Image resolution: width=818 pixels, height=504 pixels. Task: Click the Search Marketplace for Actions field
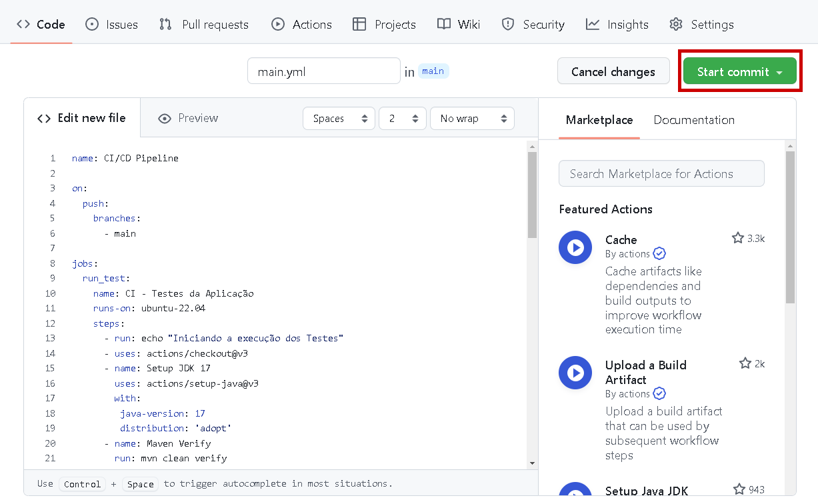click(x=661, y=174)
